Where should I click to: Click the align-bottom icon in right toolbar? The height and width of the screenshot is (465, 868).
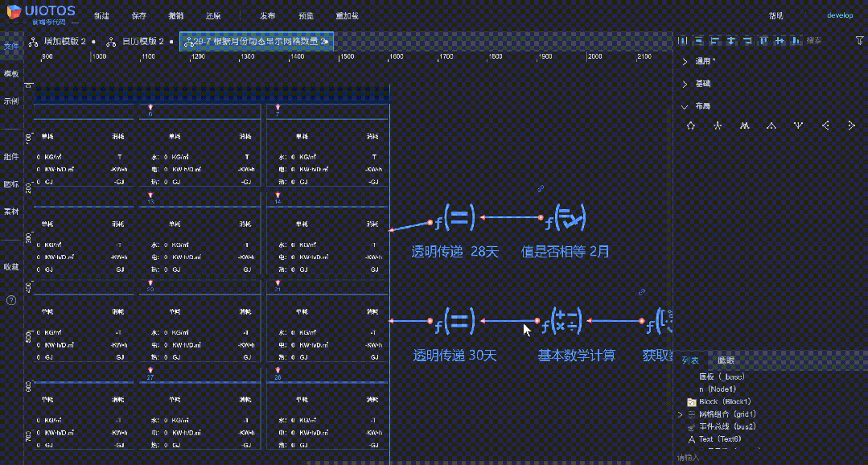[x=796, y=40]
